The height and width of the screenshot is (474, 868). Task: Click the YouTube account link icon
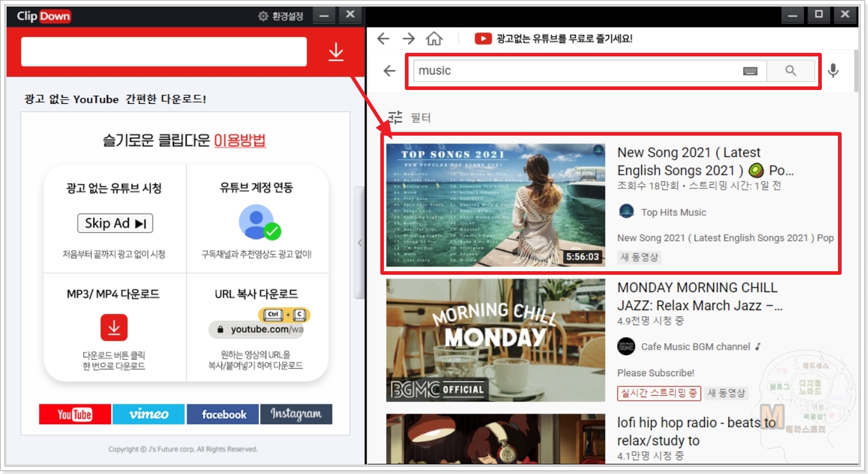tap(260, 223)
